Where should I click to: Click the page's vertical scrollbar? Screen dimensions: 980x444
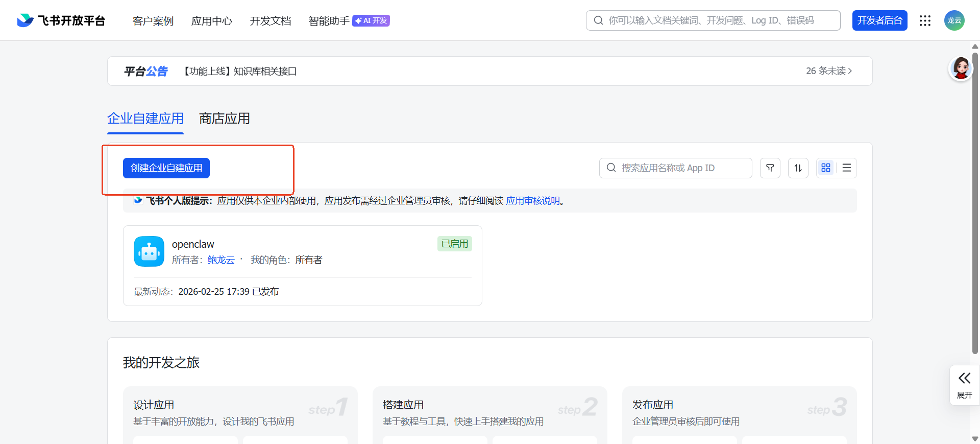(975, 204)
